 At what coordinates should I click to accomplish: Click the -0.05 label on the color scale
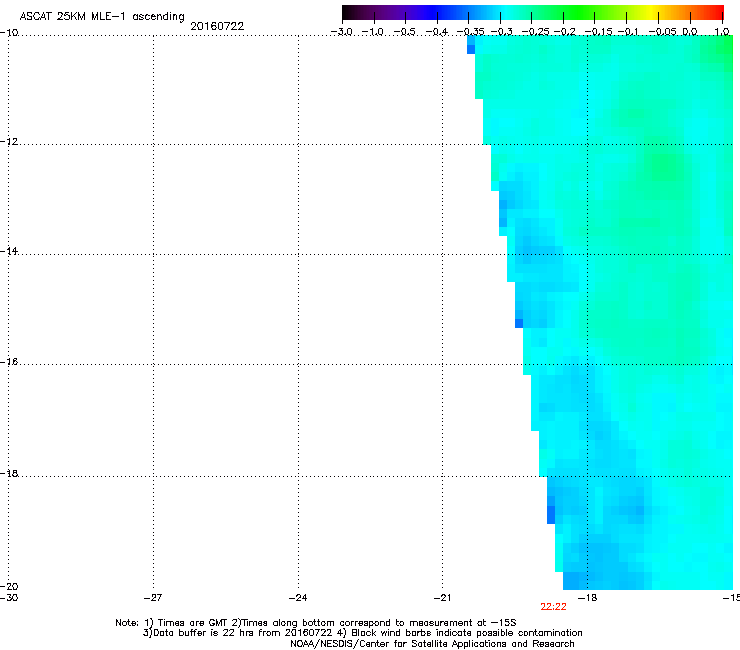pyautogui.click(x=663, y=32)
